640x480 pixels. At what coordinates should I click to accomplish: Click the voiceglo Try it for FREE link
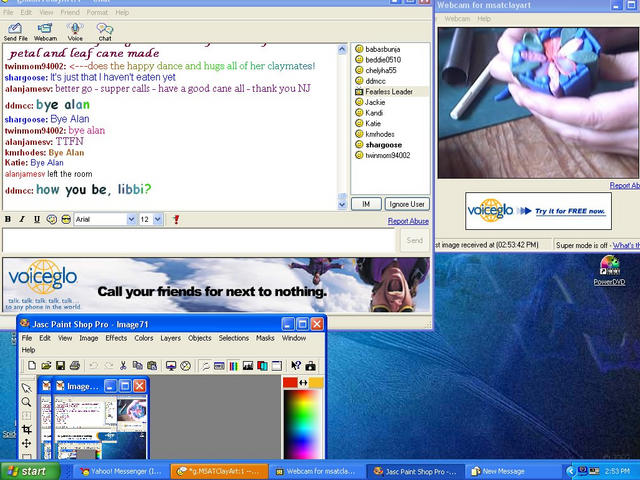coord(570,211)
